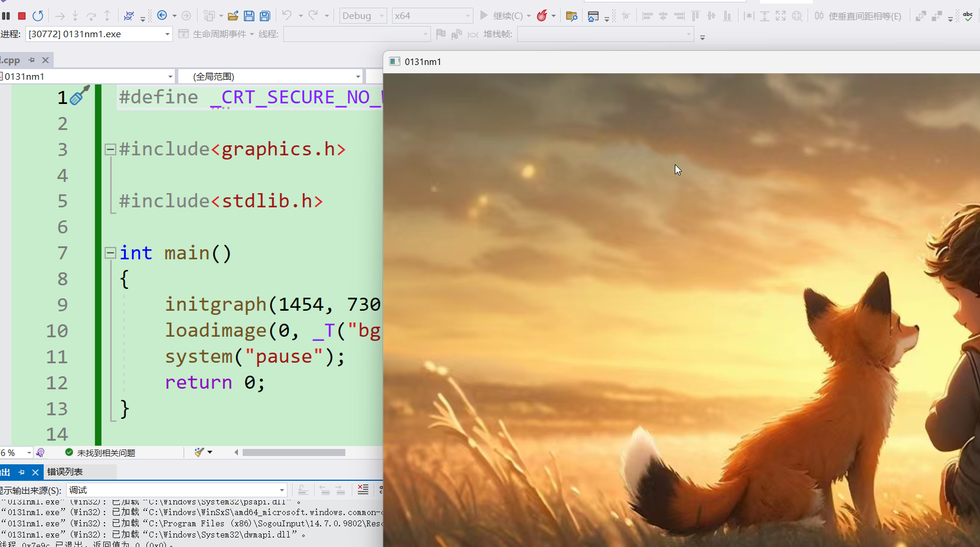The width and height of the screenshot is (980, 547).
Task: Click the Show Next Statement arrow
Action: coord(60,16)
